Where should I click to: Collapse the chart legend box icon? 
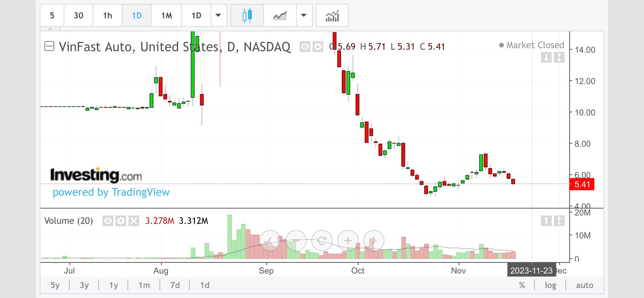(x=49, y=46)
